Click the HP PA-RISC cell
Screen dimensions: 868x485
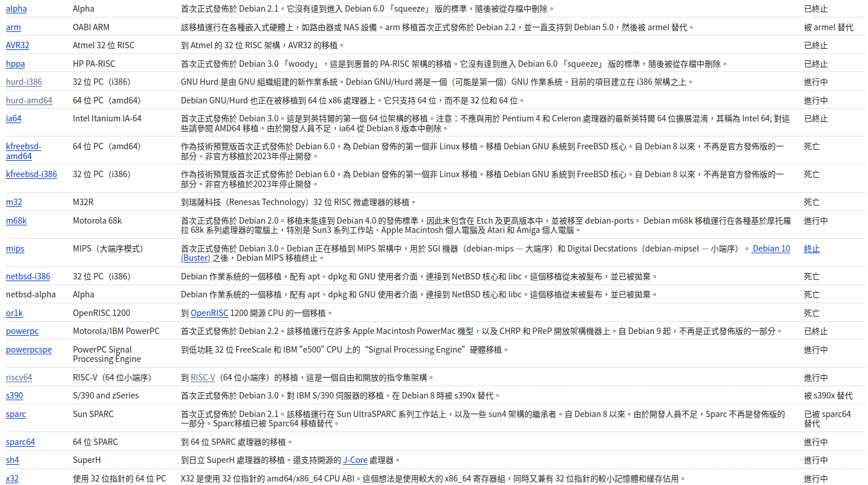94,64
